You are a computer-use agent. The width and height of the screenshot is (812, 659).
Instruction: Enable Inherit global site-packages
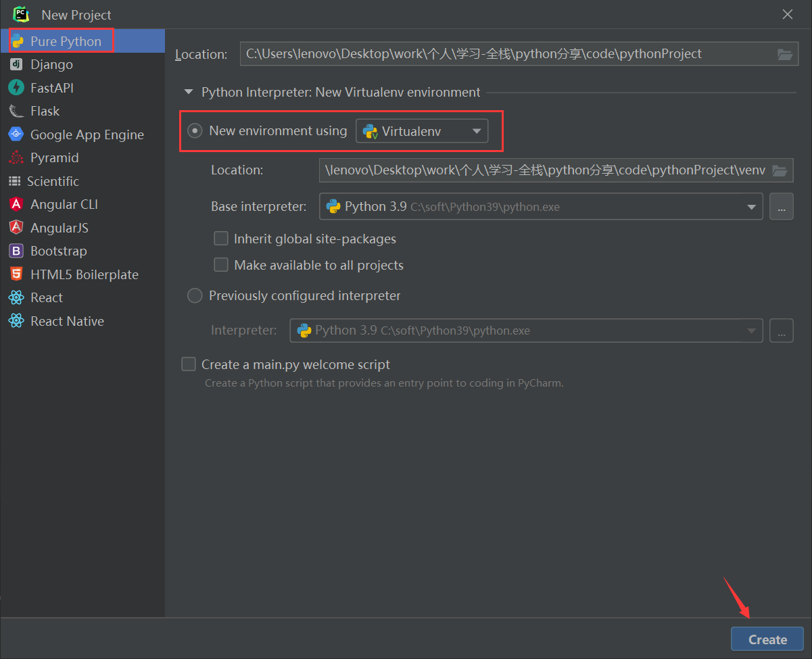pos(221,239)
